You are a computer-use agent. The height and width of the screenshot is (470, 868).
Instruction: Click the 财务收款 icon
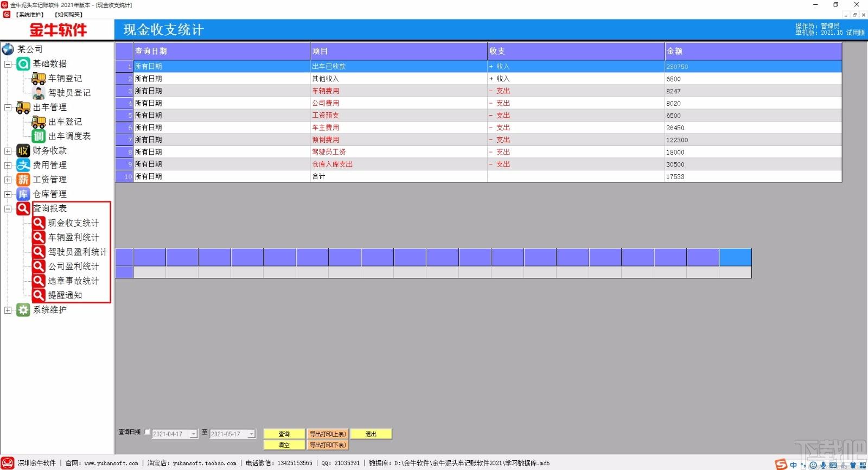tap(23, 151)
